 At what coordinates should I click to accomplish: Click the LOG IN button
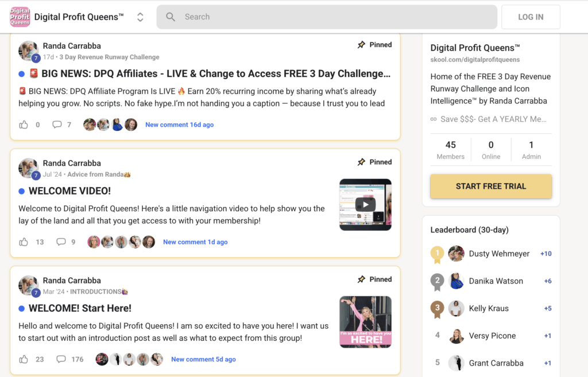531,17
